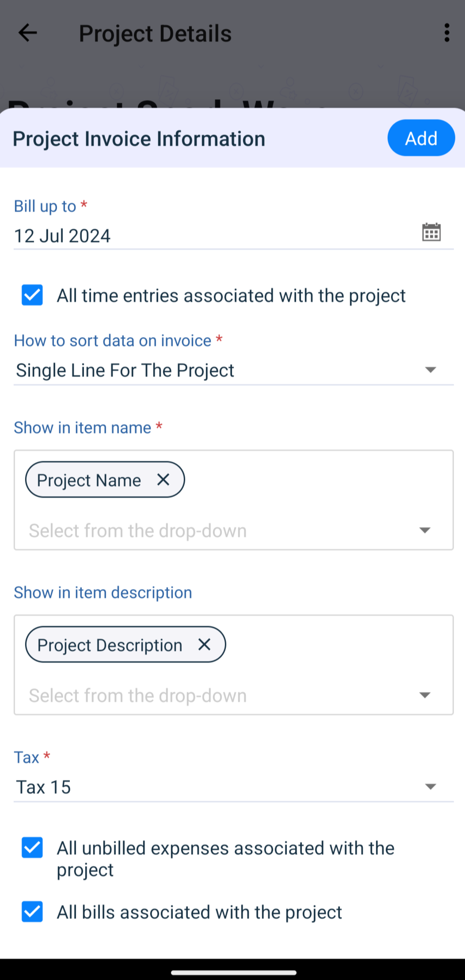Open the Tax 15 dropdown
Image resolution: width=465 pixels, height=980 pixels.
(x=430, y=787)
